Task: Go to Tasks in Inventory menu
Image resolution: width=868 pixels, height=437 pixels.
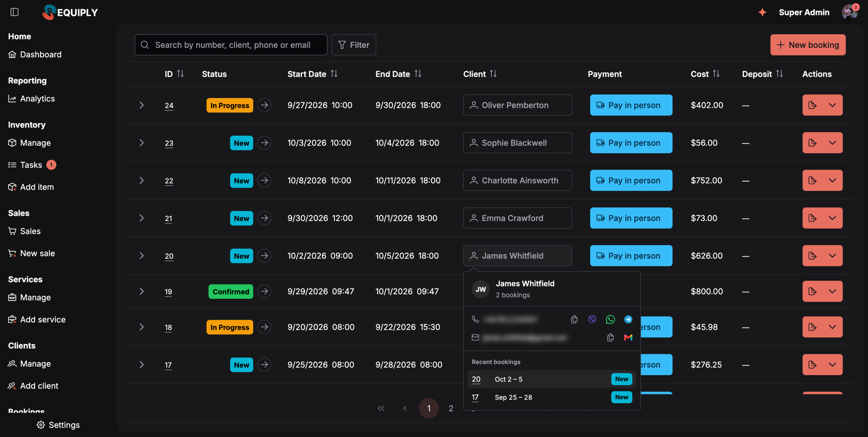Action: 32,165
